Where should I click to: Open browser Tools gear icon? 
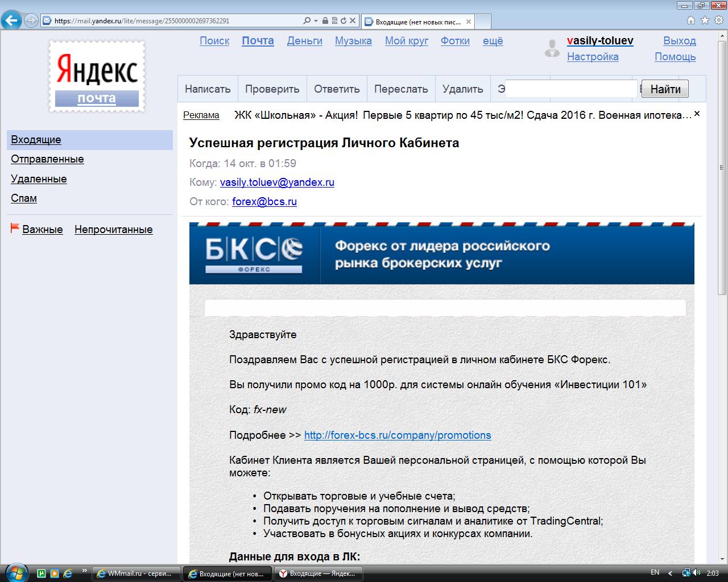718,20
